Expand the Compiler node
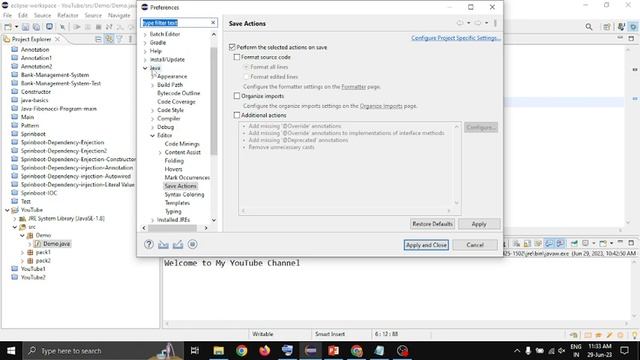This screenshot has width=640, height=360. [153, 119]
